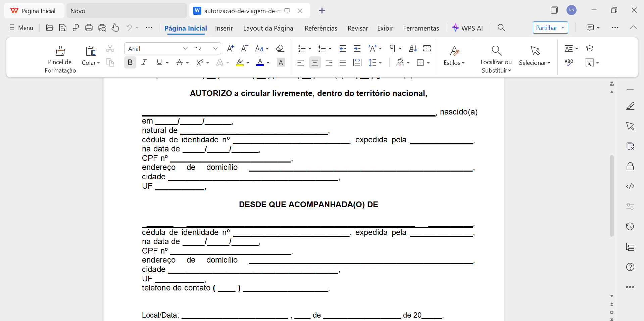Align text right
The image size is (644, 321).
point(329,62)
